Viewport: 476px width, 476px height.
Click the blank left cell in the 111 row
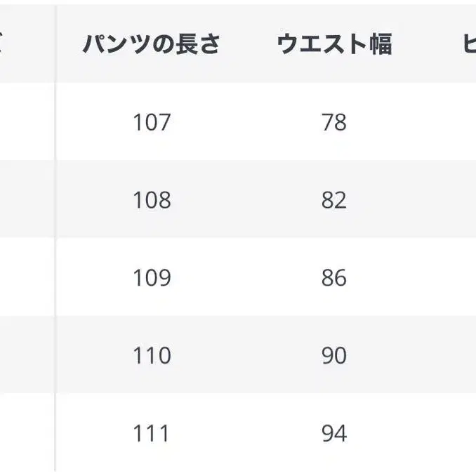click(x=27, y=433)
